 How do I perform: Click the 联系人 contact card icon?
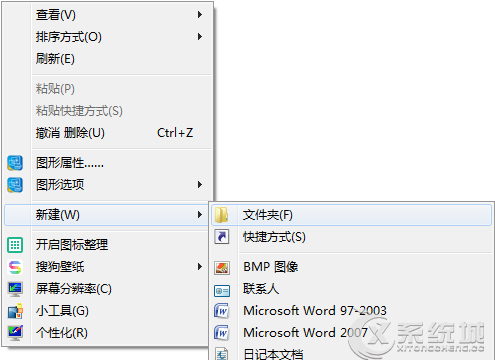(x=222, y=290)
